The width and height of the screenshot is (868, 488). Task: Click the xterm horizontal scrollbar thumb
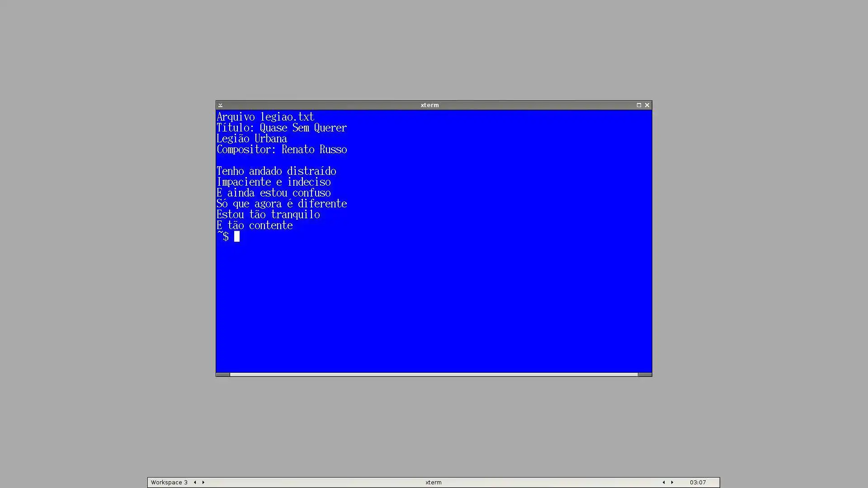(434, 375)
